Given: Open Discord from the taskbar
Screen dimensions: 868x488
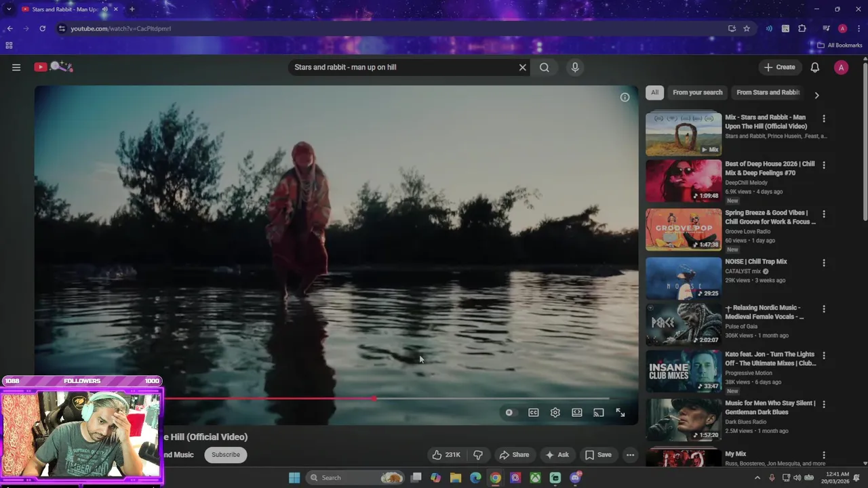Looking at the screenshot, I should 576,478.
